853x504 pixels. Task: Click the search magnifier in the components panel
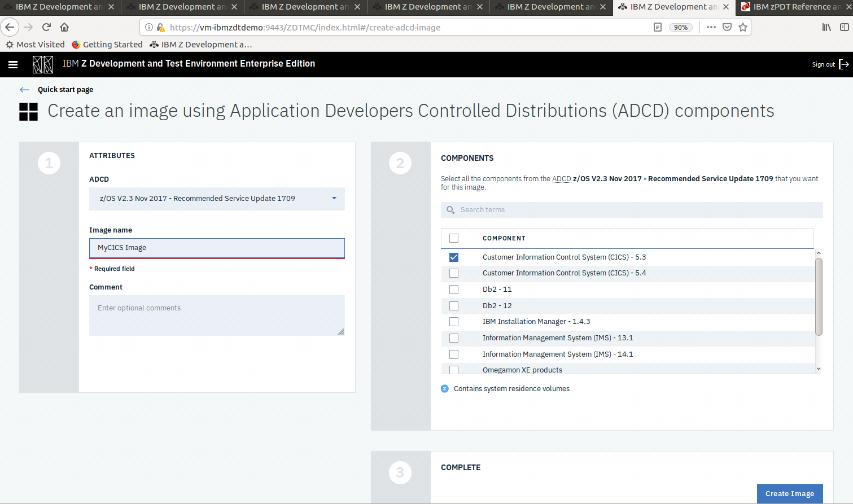coord(450,209)
